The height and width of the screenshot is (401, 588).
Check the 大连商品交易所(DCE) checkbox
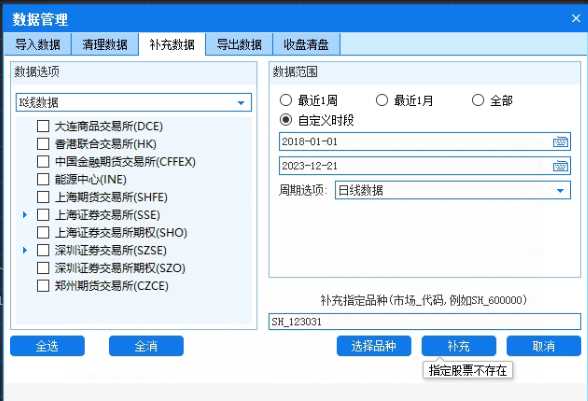point(43,126)
